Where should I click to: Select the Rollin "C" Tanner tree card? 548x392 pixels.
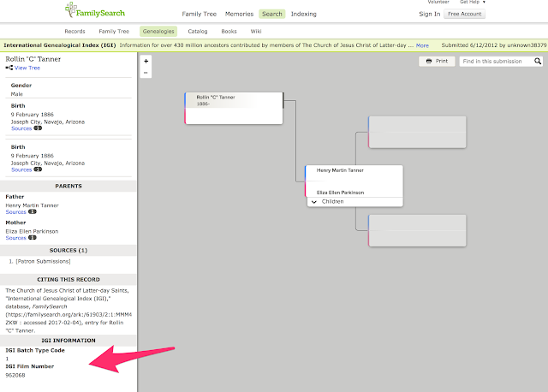coord(234,109)
